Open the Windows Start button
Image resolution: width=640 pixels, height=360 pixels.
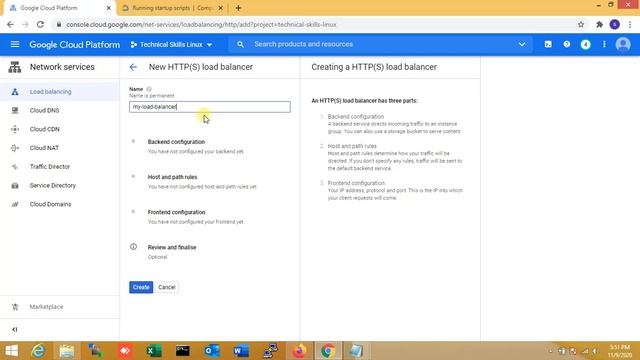tap(11, 351)
